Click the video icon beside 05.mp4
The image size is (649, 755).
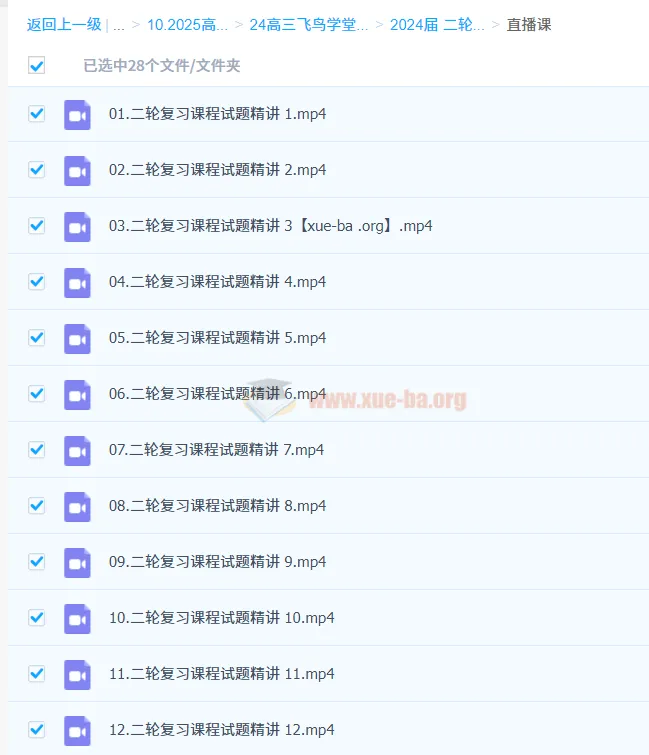coord(77,338)
